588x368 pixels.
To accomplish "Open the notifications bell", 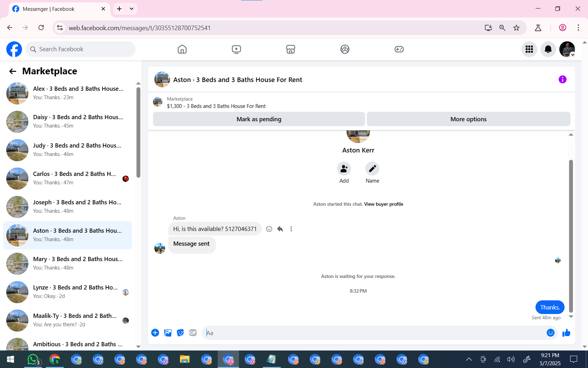I will (x=548, y=49).
